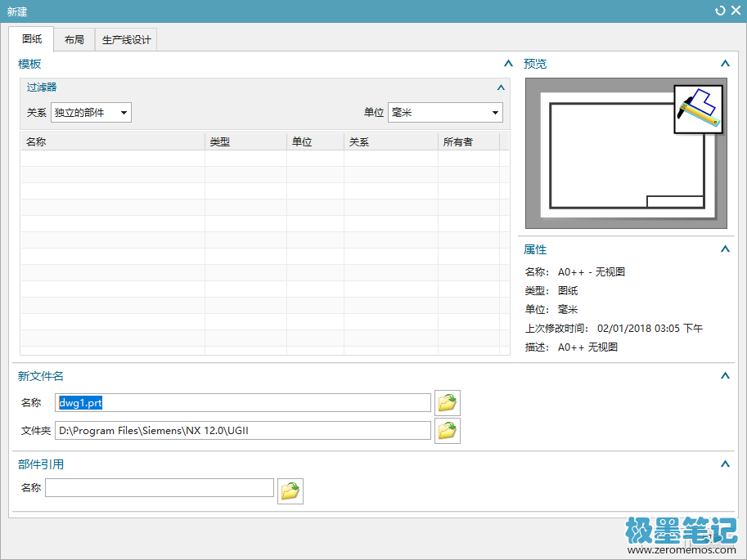Image resolution: width=747 pixels, height=560 pixels.
Task: Collapse the 过滤器 filter group
Action: (x=501, y=87)
